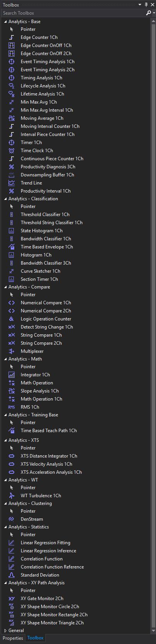Select Continuous Piece Counter 1Ch
156x644 pixels.
52,159
